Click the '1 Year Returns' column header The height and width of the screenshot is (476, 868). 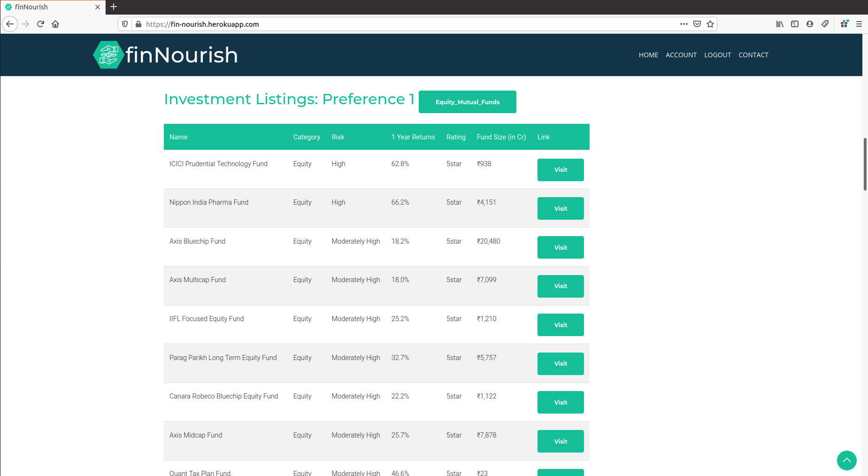tap(413, 137)
